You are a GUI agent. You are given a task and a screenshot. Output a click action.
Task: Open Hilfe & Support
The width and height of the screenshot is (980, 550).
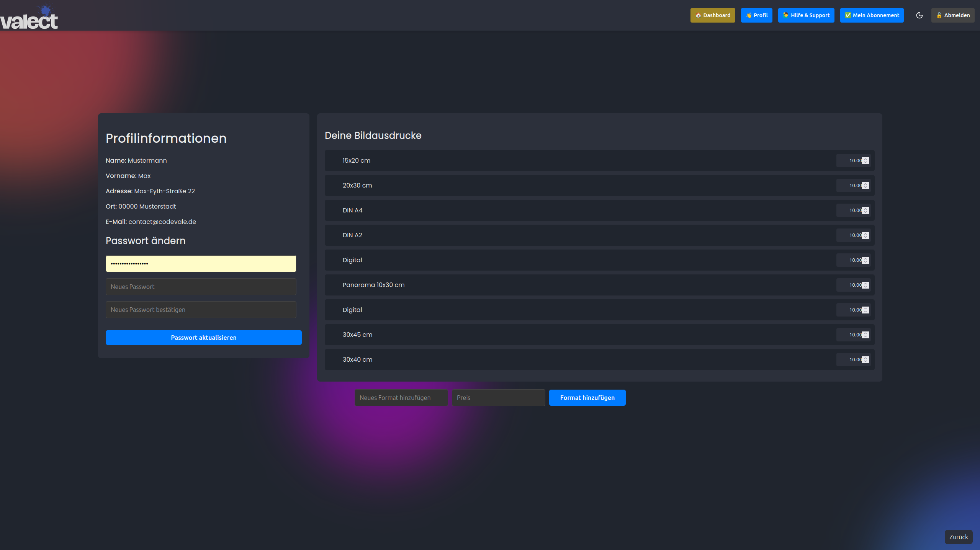tap(806, 15)
